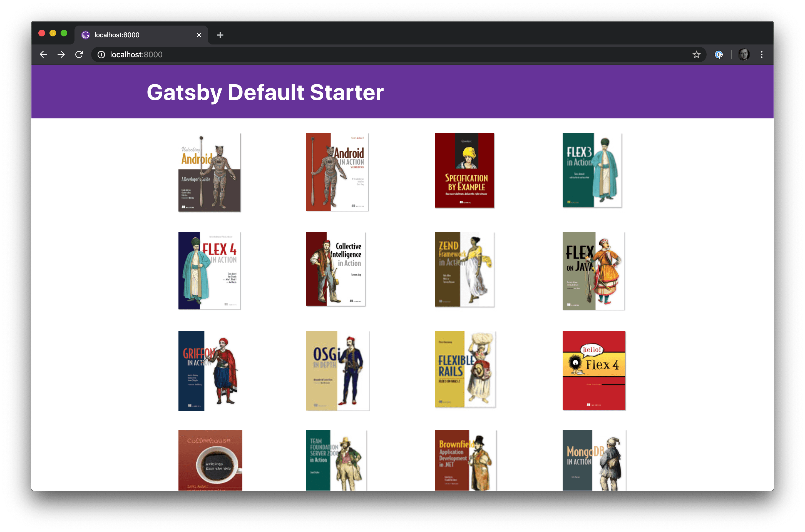Screen dimensions: 805x532
Task: Open the Gatsby Default Starter title link
Action: 265,92
